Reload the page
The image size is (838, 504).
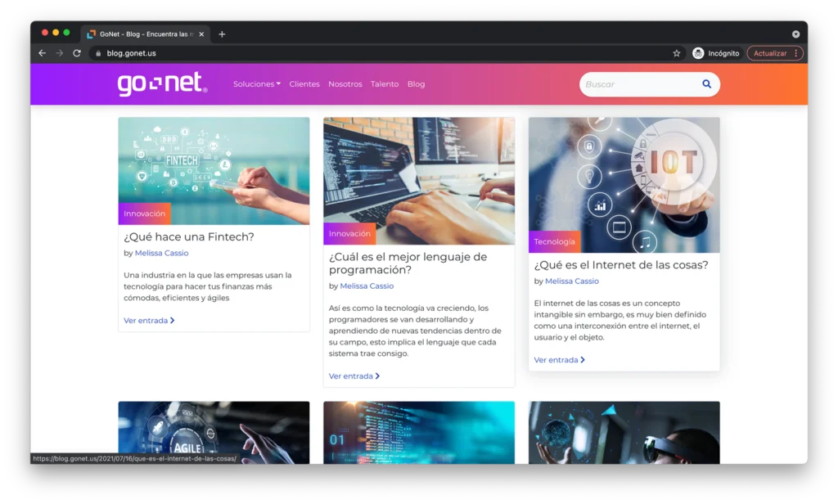77,53
